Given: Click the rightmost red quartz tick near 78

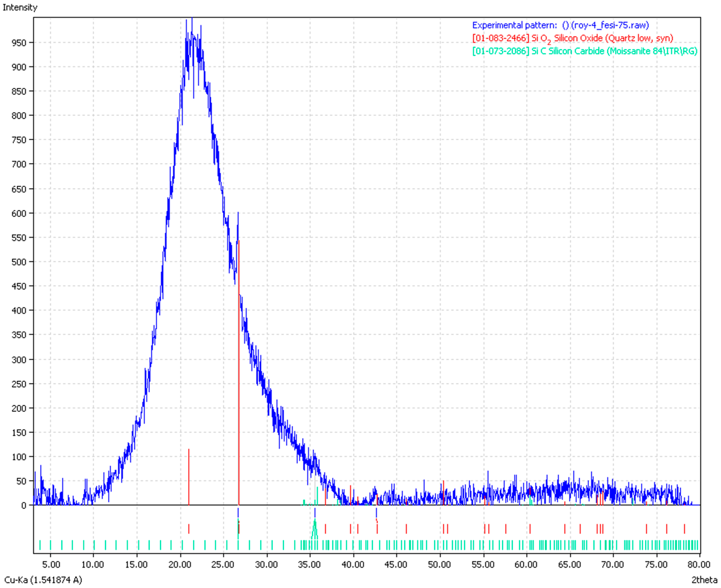Looking at the screenshot, I should point(684,529).
